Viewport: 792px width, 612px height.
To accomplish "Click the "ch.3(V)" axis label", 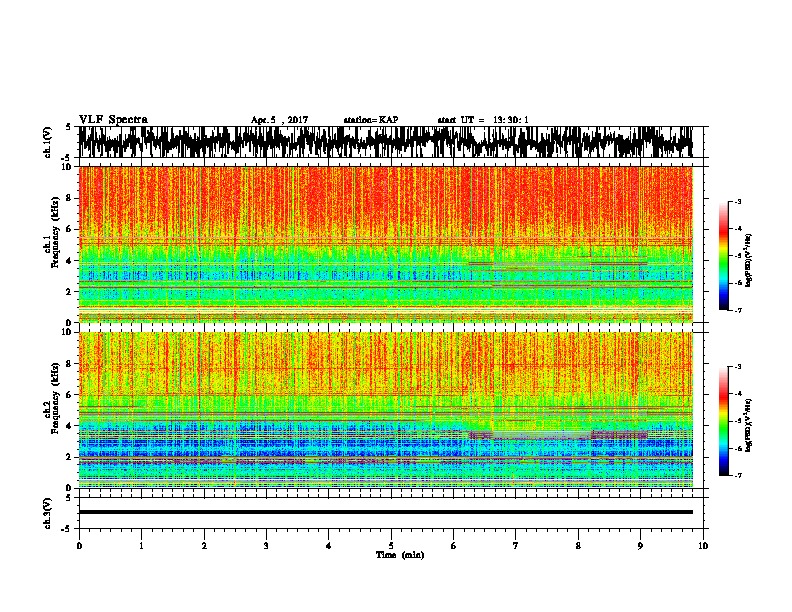I will [48, 513].
